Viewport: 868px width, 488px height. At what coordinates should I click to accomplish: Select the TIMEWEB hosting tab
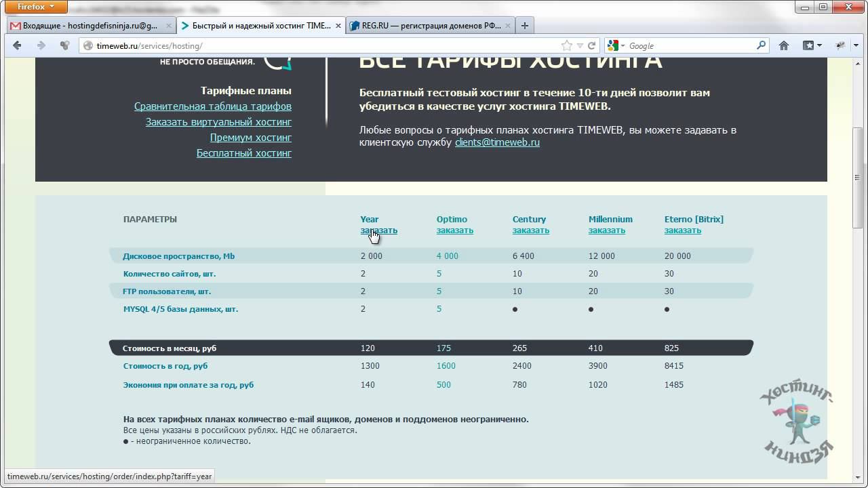261,26
